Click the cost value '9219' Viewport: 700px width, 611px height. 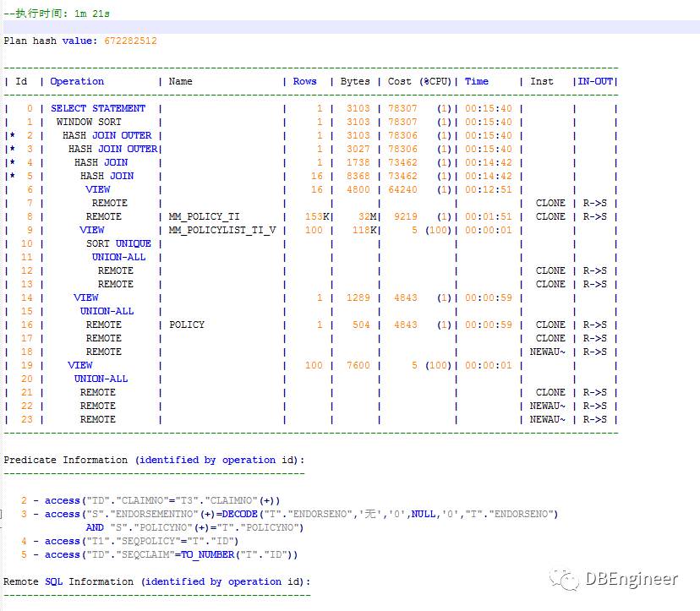[x=405, y=216]
